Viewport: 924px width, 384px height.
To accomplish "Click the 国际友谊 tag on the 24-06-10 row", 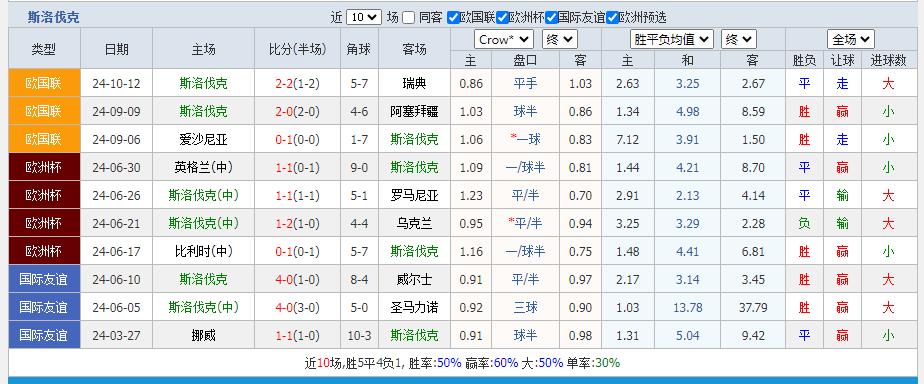I will pyautogui.click(x=44, y=279).
